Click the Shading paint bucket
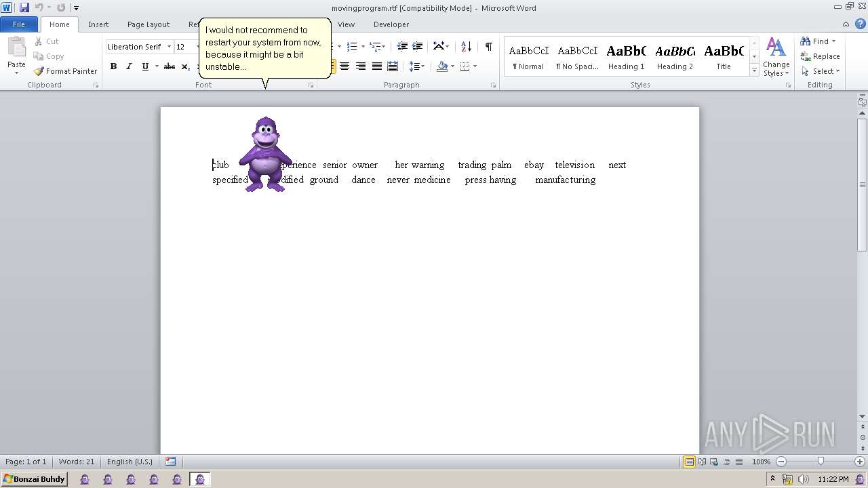Image resolution: width=868 pixels, height=488 pixels. pyautogui.click(x=442, y=66)
